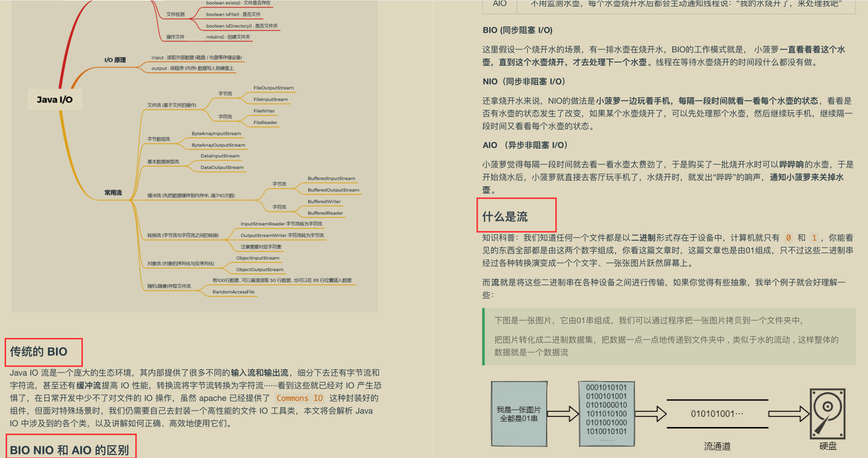This screenshot has height=458, width=868.
Task: Click the 'FileOutputStream' mind map leaf
Action: tap(274, 88)
